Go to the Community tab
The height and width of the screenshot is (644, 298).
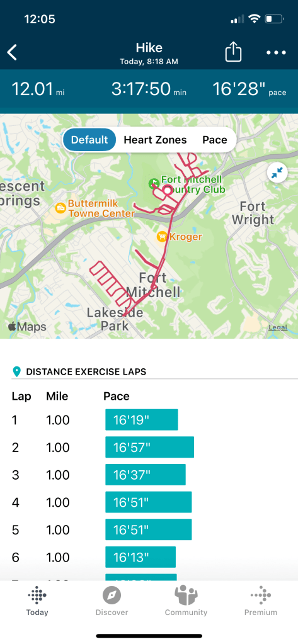(x=186, y=601)
